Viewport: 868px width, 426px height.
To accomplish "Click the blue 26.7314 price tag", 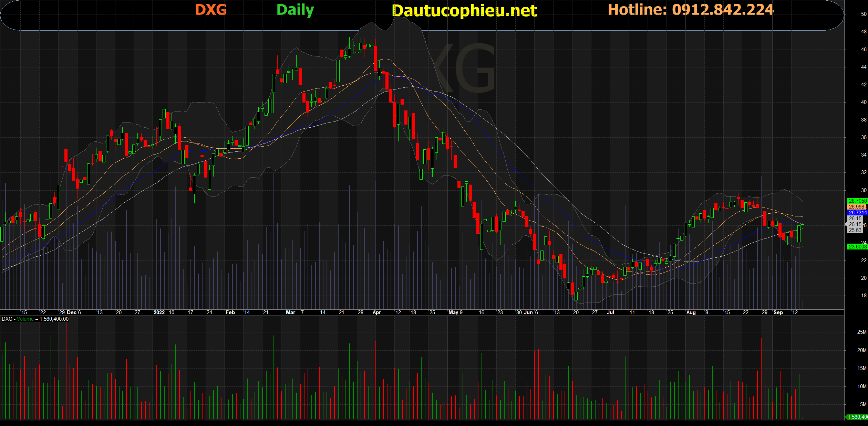I will click(x=857, y=213).
